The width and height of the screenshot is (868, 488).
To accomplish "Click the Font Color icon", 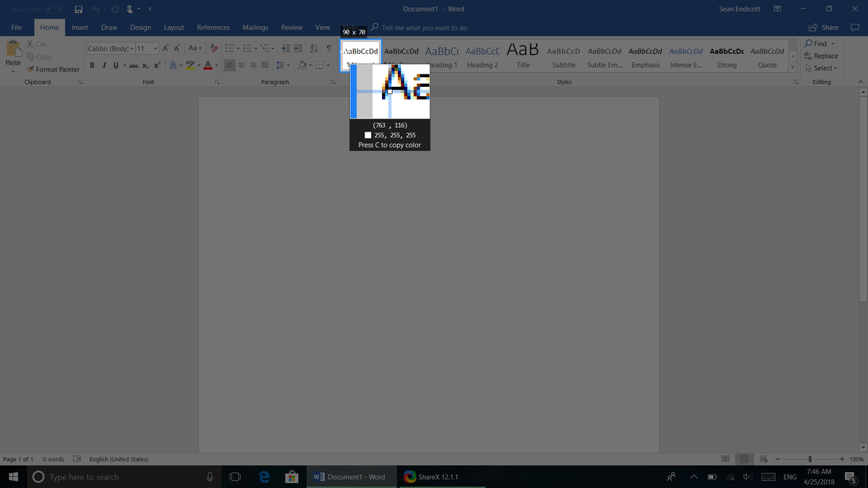I will coord(208,65).
